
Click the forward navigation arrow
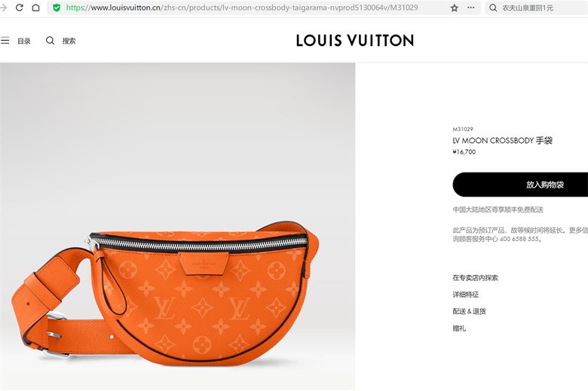pos(3,8)
